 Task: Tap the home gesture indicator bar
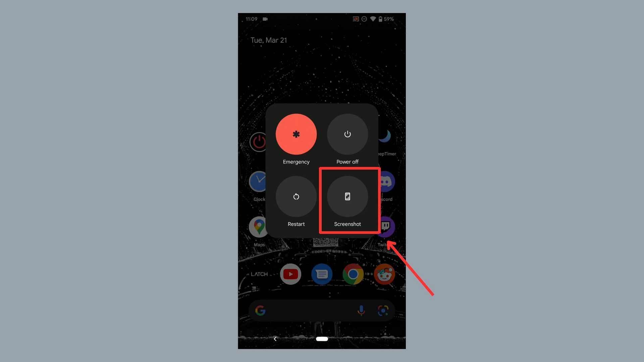coord(322,339)
